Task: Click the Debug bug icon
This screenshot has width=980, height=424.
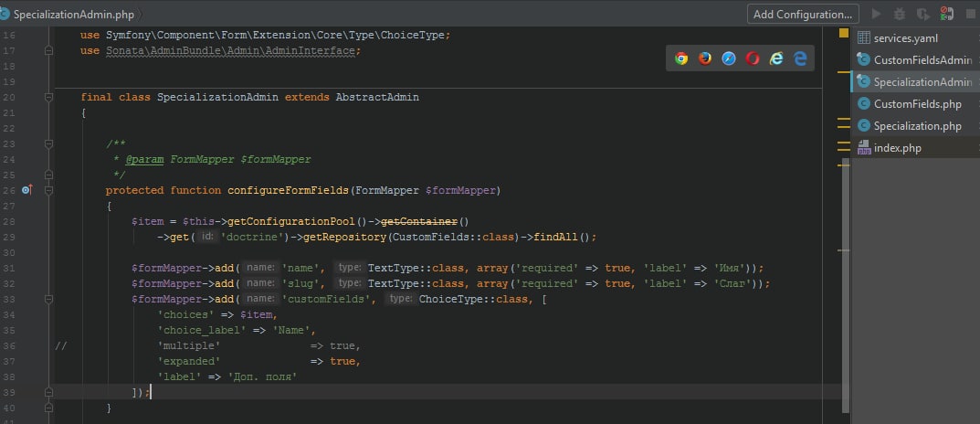Action: click(900, 14)
